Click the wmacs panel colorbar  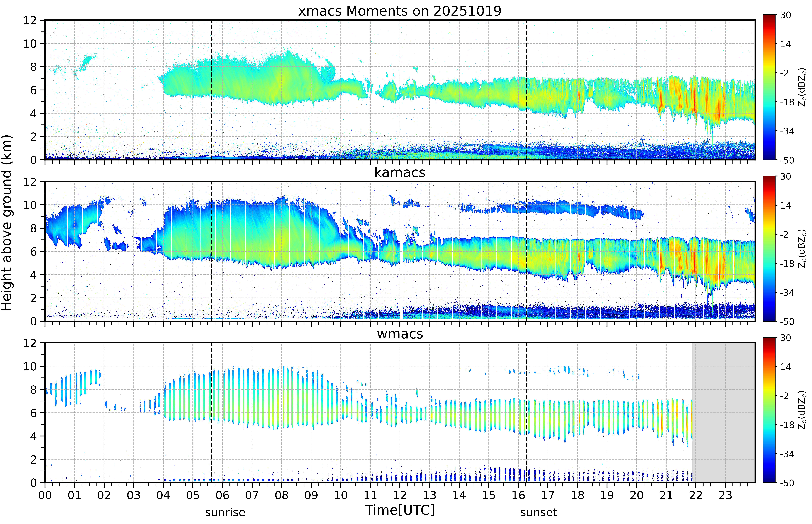coord(769,410)
